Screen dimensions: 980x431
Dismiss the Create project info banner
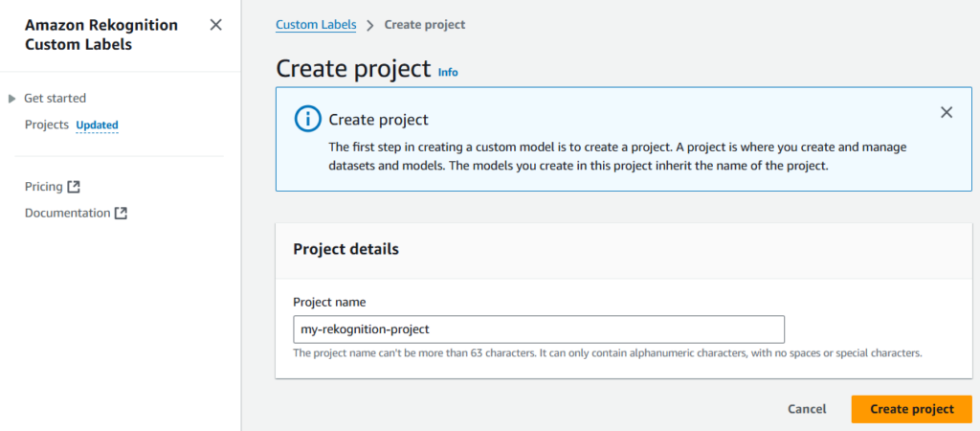click(x=947, y=112)
